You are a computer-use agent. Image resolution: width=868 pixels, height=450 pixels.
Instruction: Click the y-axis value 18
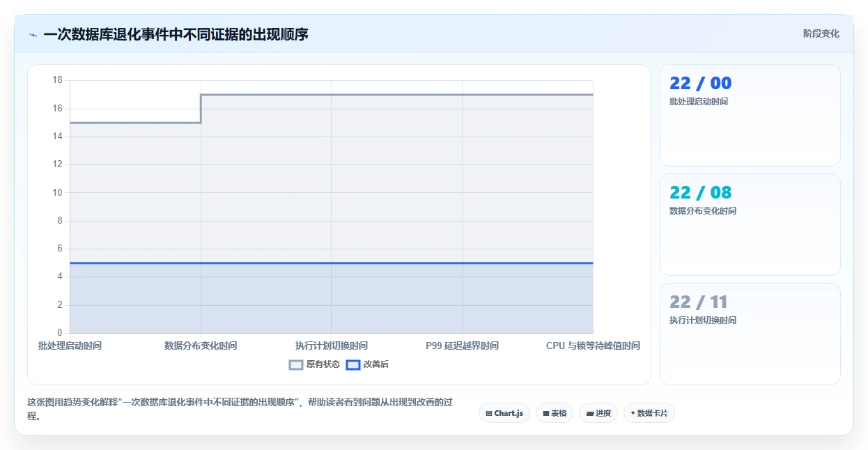[58, 80]
